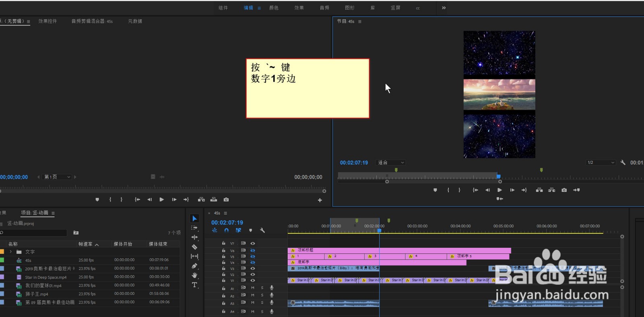Click Program monitor timecode 00:02:07:19

pyautogui.click(x=354, y=163)
